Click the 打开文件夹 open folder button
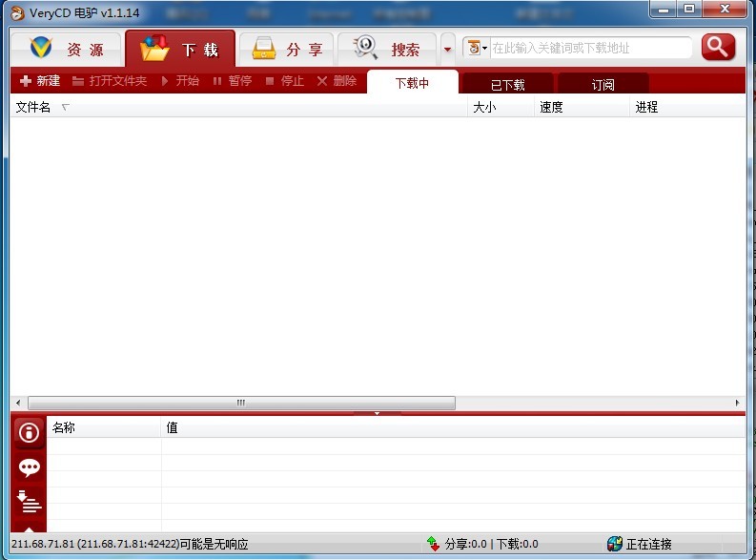Viewport: 756px width, 560px height. 110,81
